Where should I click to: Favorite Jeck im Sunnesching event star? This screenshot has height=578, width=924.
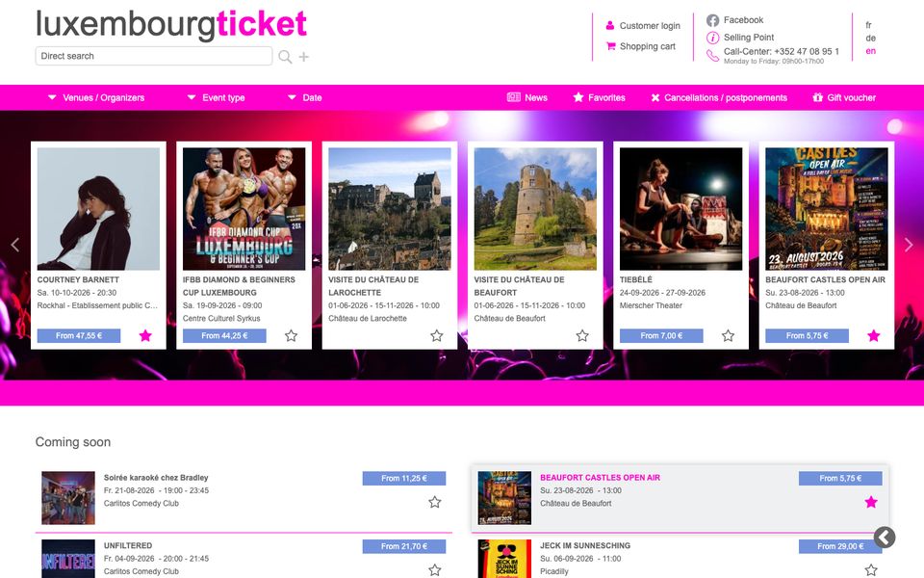[871, 569]
